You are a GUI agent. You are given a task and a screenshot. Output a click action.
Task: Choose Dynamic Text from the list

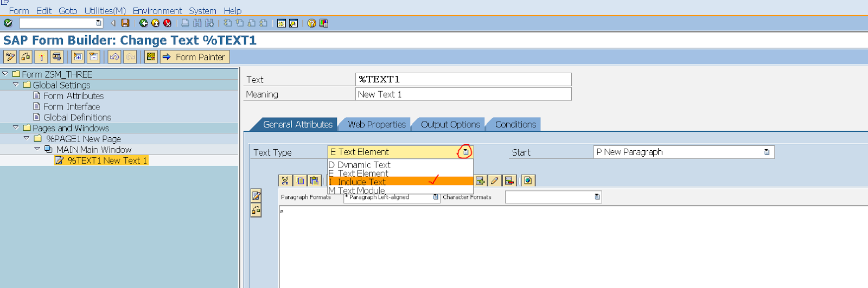401,165
